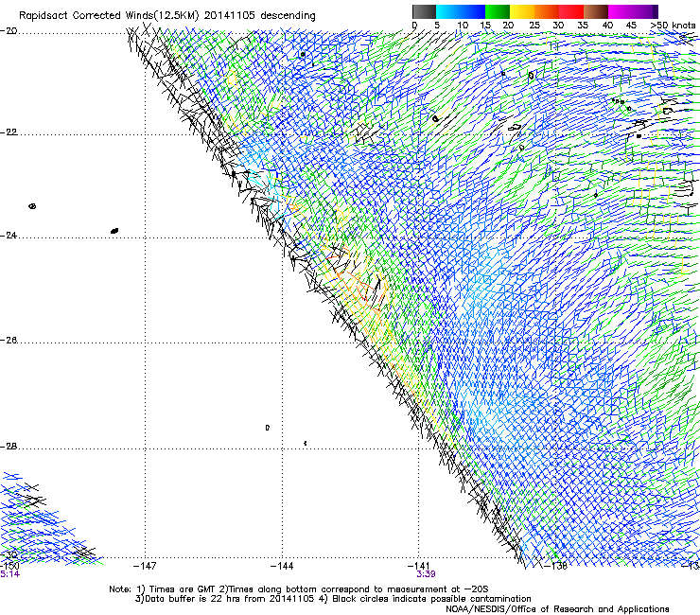The image size is (700, 615).
Task: Pick the brown 35–40 knots legend segment
Action: tap(596, 11)
